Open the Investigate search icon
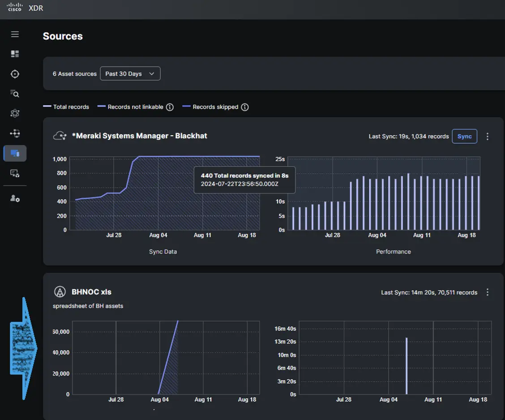This screenshot has width=505, height=420. (15, 94)
